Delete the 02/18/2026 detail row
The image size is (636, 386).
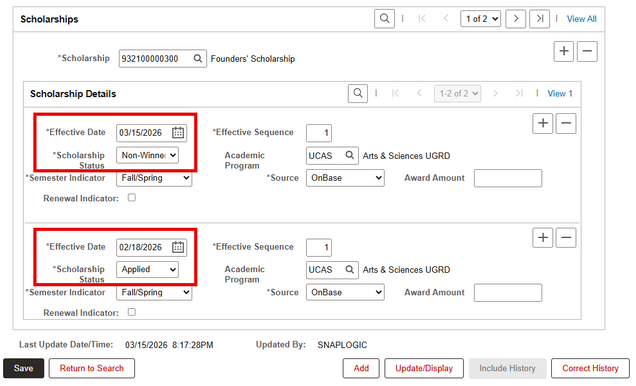[566, 237]
